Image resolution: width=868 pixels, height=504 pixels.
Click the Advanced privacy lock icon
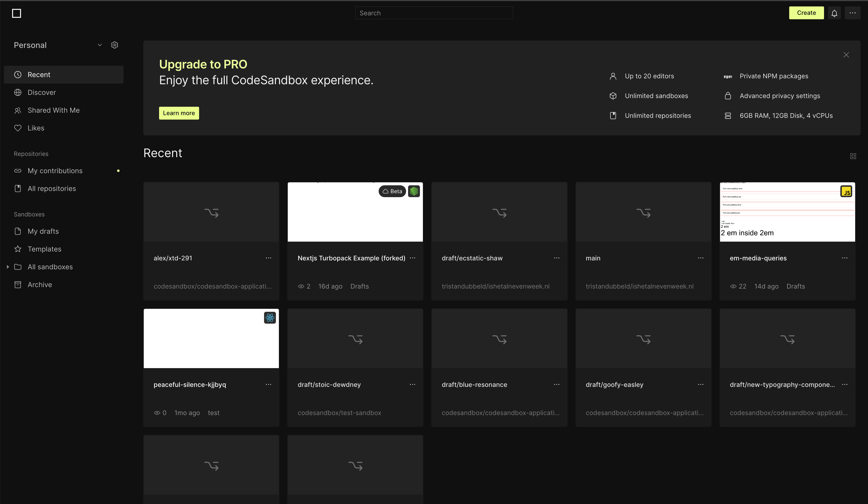click(x=728, y=96)
